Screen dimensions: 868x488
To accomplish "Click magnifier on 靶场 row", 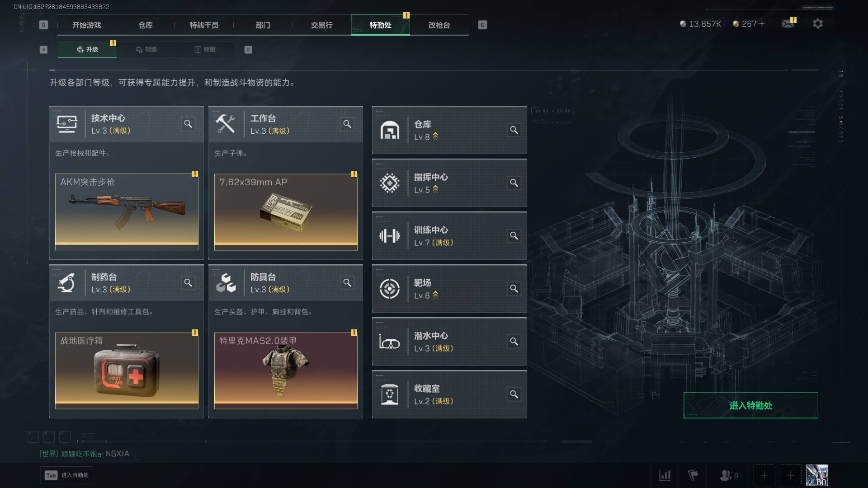I will 514,289.
